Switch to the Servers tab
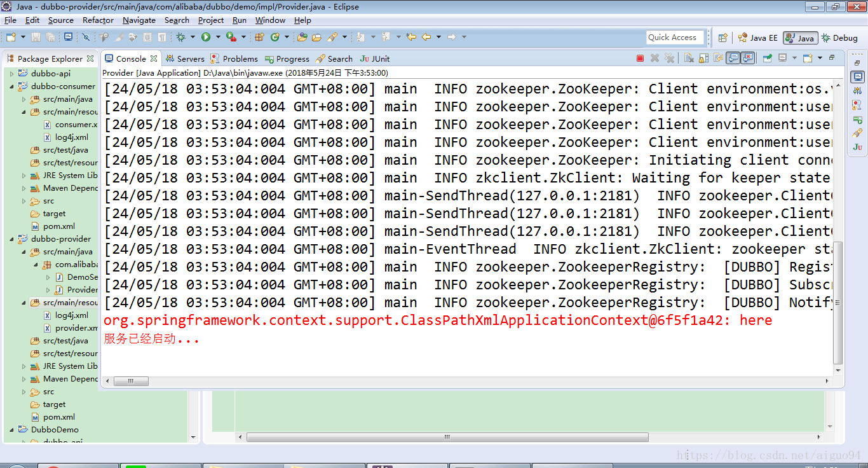 pos(185,59)
